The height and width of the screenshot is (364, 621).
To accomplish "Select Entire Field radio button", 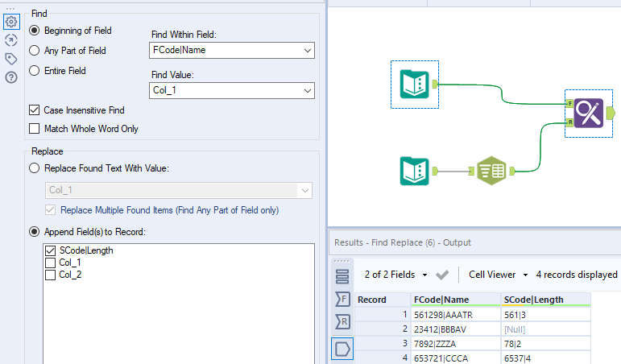I will [35, 71].
